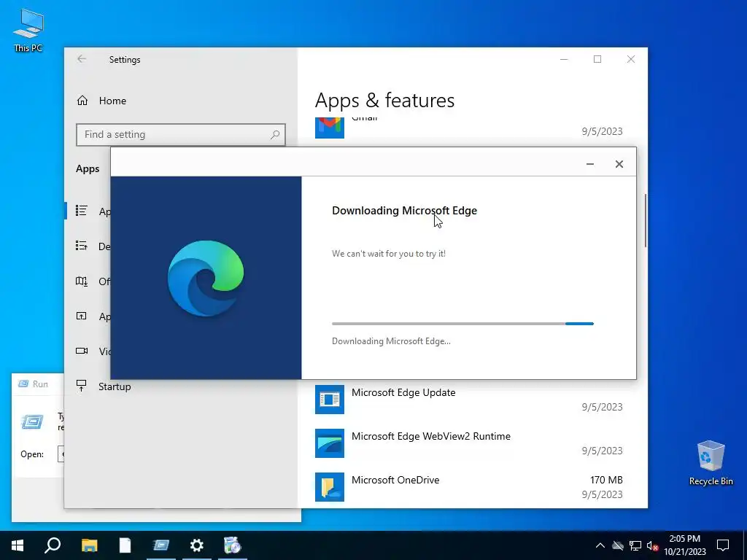Click the Startup sidebar icon
Screen dimensions: 747x560
coord(82,386)
